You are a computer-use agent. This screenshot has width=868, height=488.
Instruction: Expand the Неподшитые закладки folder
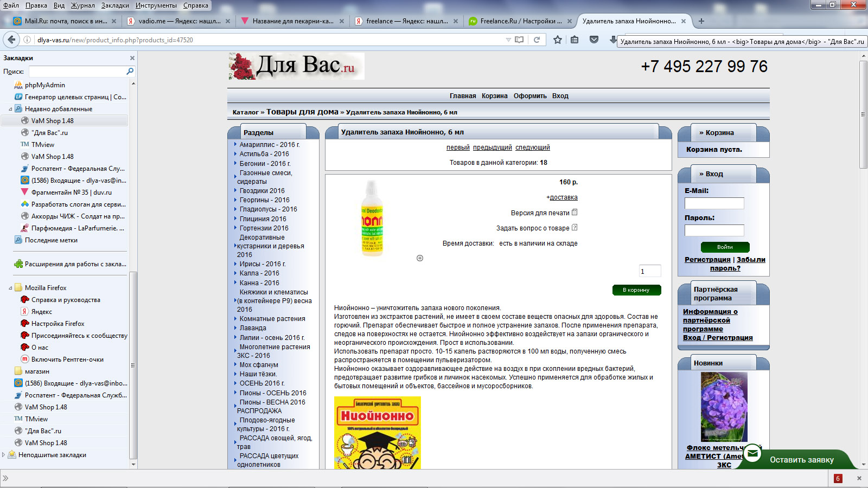click(4, 455)
